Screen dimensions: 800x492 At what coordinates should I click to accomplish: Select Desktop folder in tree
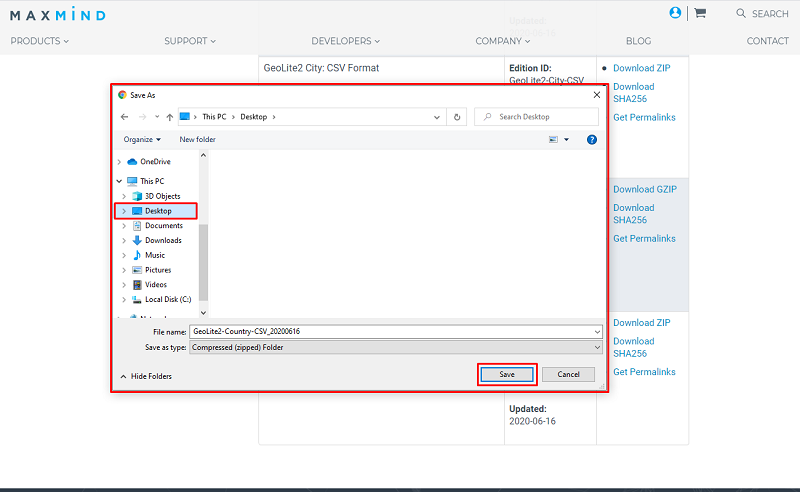158,211
